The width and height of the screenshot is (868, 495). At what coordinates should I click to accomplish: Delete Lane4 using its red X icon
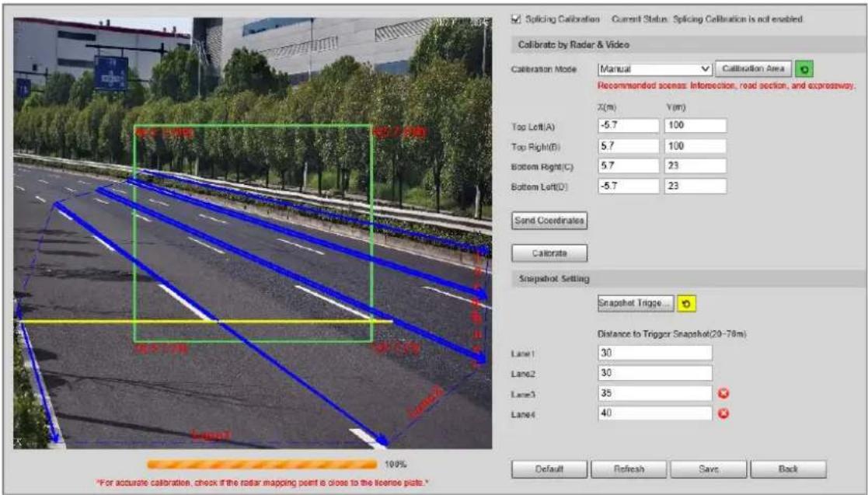tap(723, 413)
